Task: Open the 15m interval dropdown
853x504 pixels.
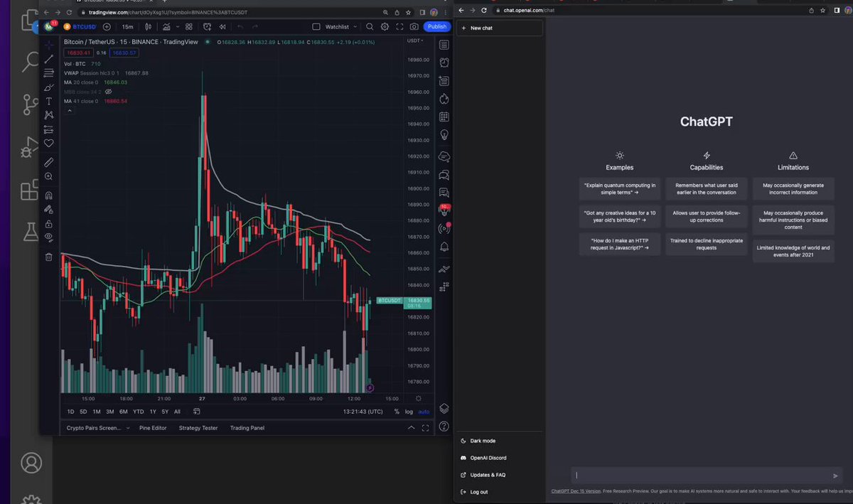Action: pyautogui.click(x=128, y=26)
